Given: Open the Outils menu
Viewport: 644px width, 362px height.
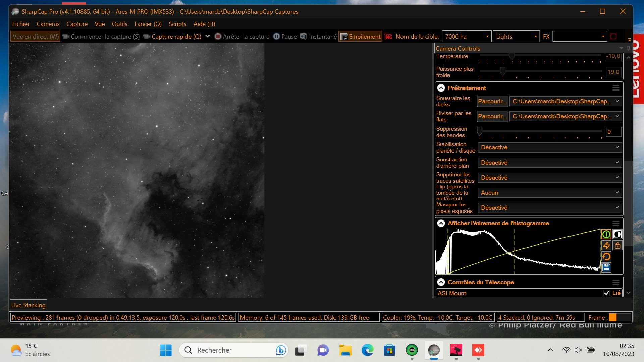Looking at the screenshot, I should click(x=119, y=24).
